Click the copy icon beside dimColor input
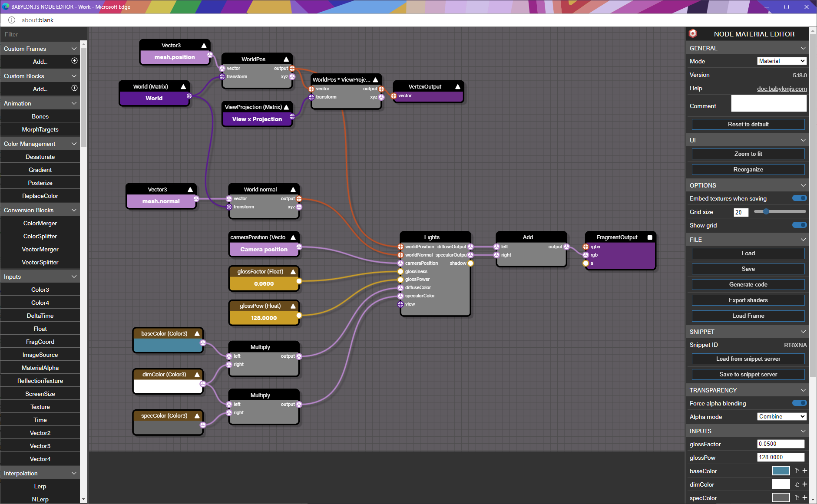Viewport: 817px width, 504px height. click(x=797, y=484)
